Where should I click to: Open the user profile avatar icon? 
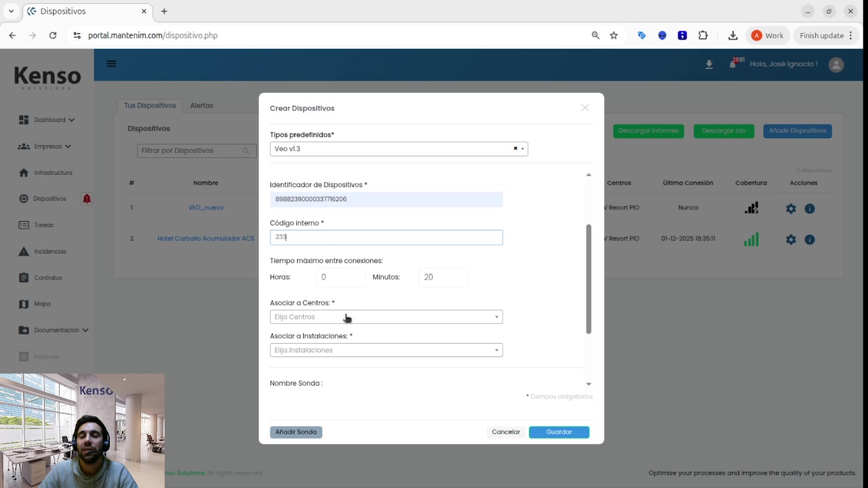836,64
